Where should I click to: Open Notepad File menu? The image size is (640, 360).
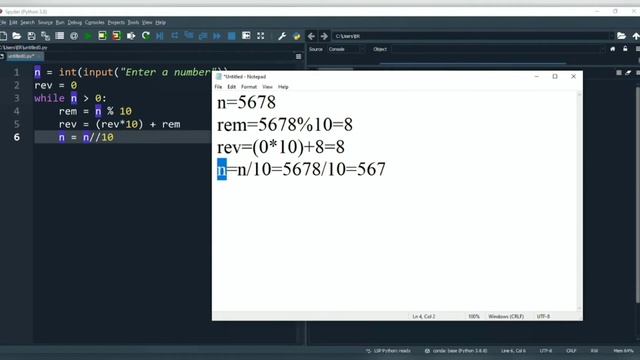(x=218, y=87)
